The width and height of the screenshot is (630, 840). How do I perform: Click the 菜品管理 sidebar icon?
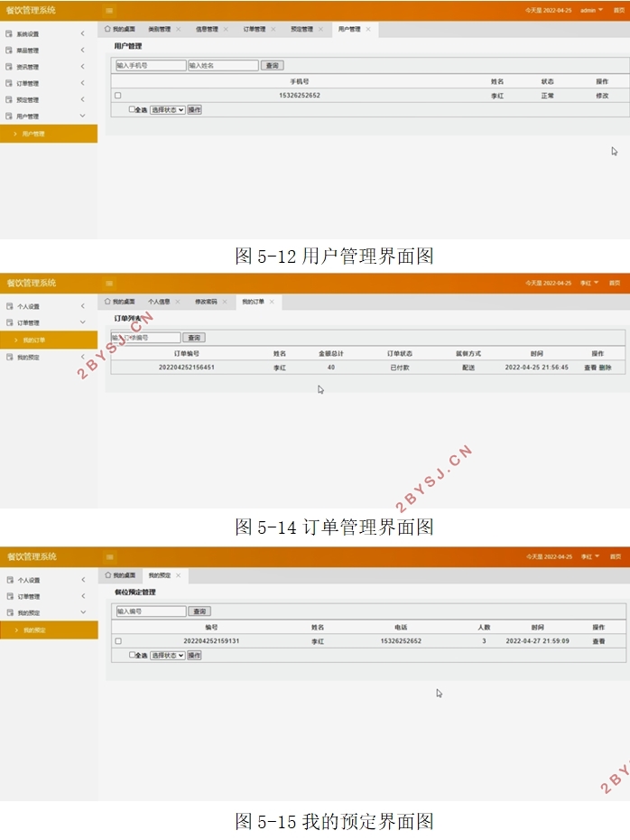(x=8, y=51)
